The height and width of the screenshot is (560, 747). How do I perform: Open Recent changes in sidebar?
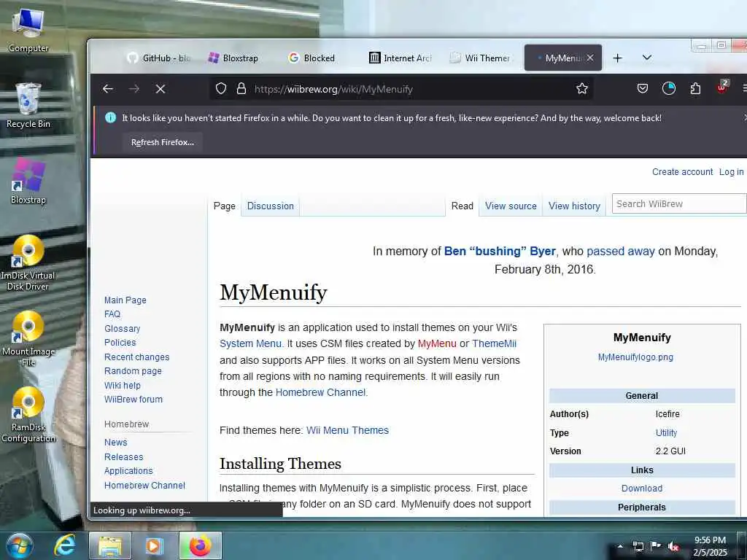tap(136, 357)
